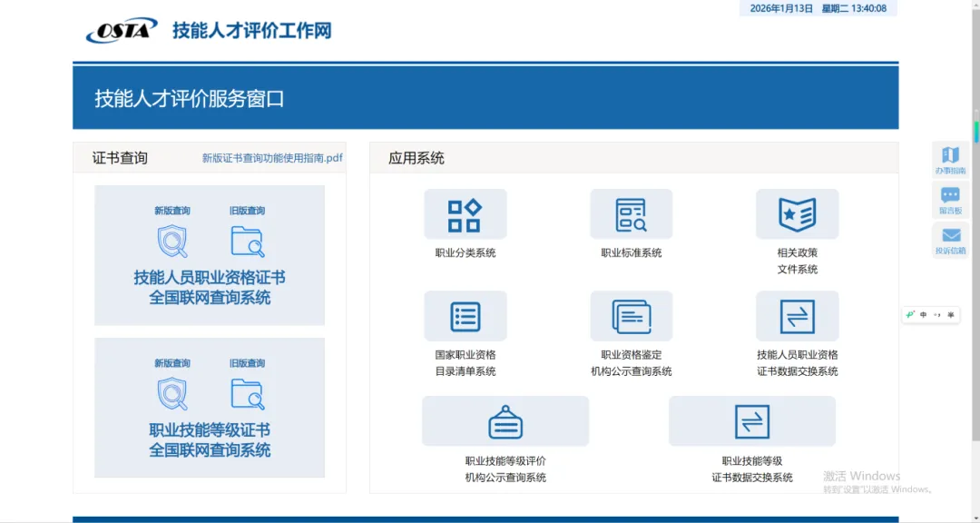
Task: Open the 相关政策文件系统 star-book icon
Action: tap(797, 214)
